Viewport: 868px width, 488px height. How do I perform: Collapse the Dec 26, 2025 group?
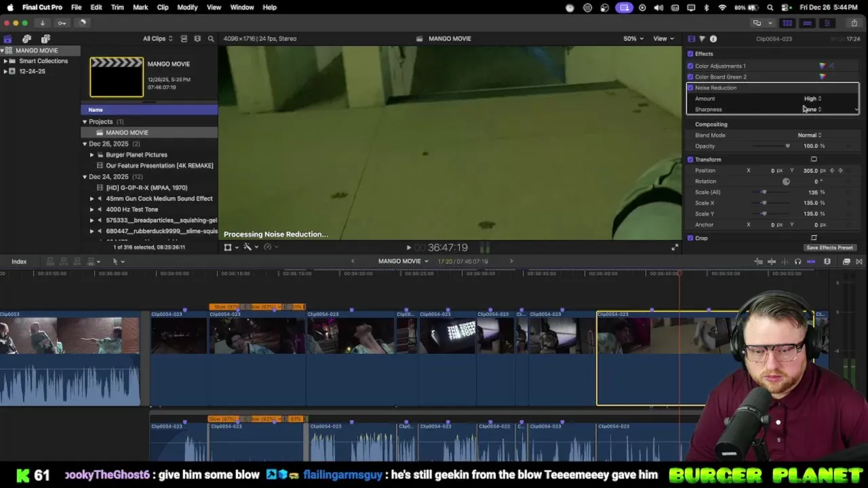coord(85,144)
